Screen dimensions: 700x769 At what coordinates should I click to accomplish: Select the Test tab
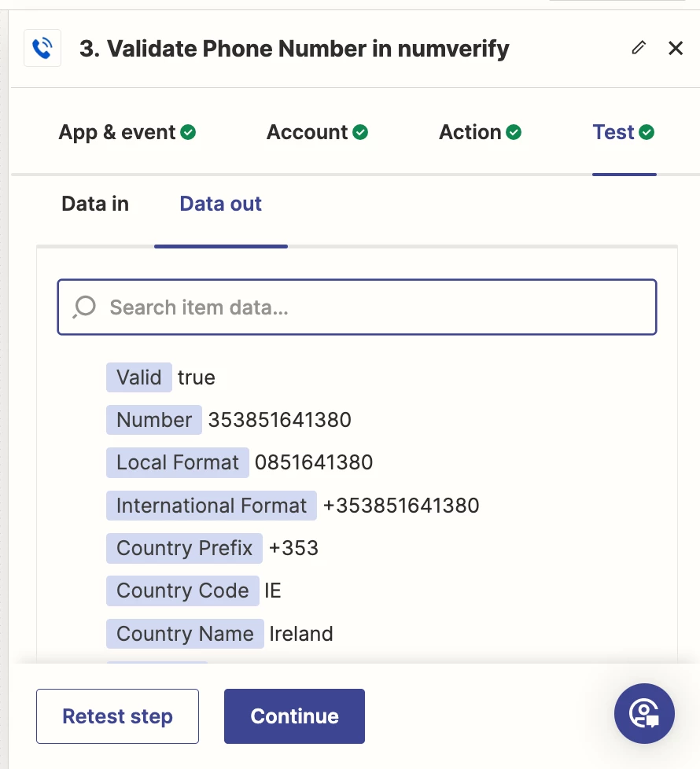click(x=623, y=132)
